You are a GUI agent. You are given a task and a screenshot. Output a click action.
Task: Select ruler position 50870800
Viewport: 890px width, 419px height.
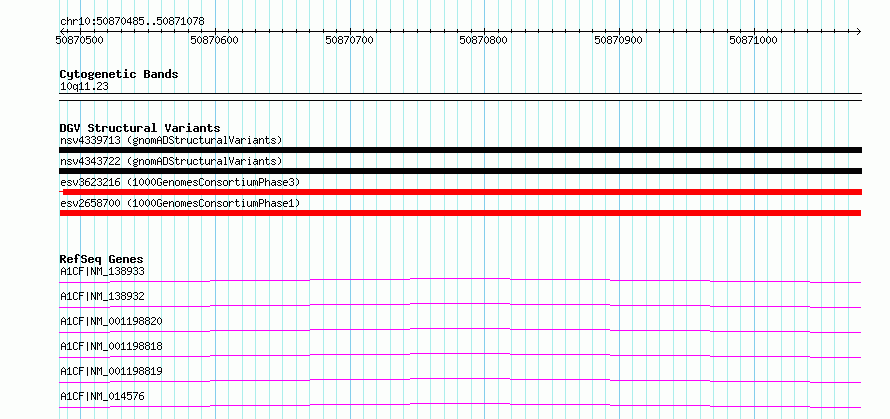(x=484, y=40)
